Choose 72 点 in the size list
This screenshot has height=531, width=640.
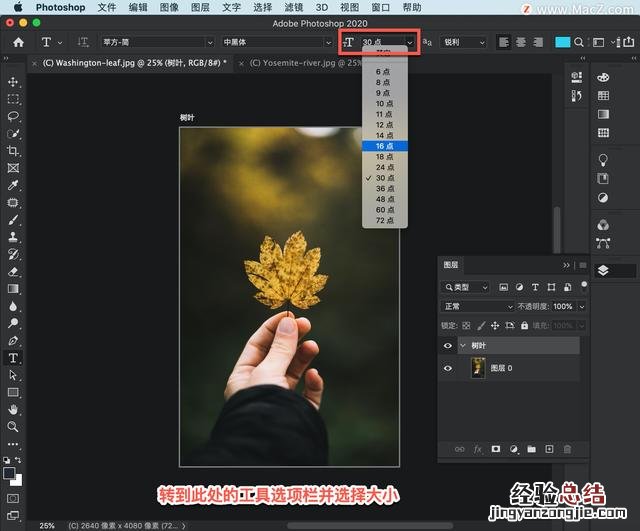coord(385,220)
